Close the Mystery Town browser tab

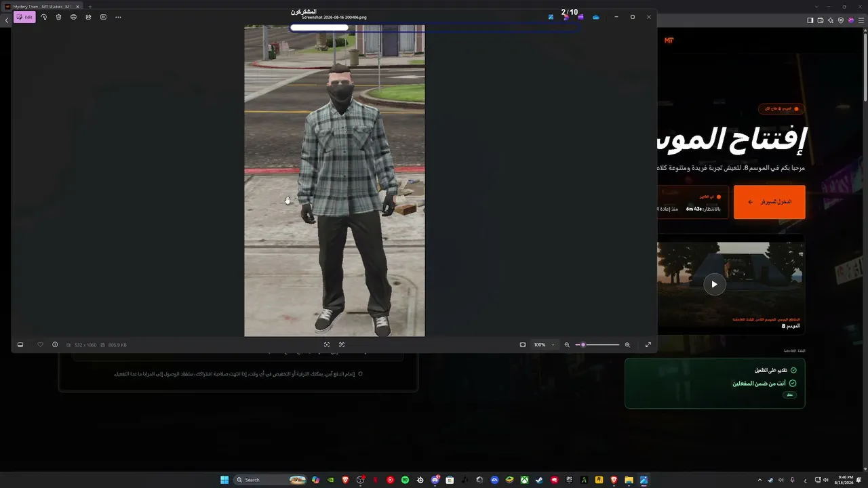coord(77,7)
